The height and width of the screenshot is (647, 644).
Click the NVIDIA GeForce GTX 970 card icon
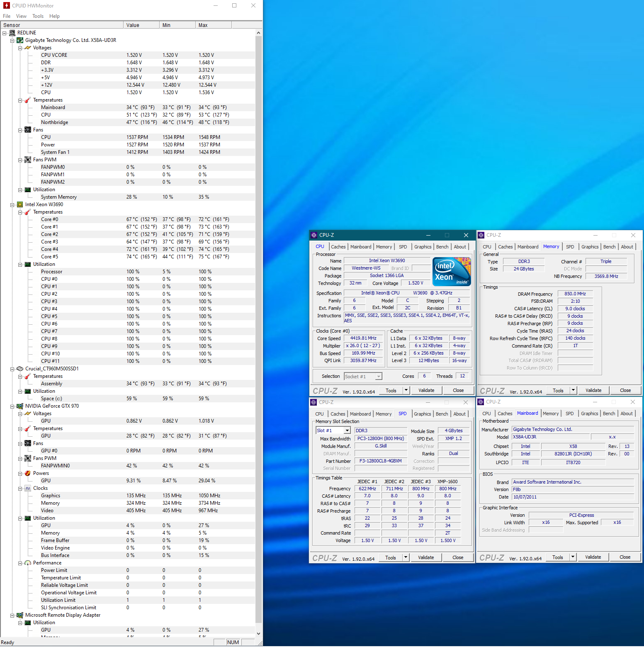tap(20, 406)
